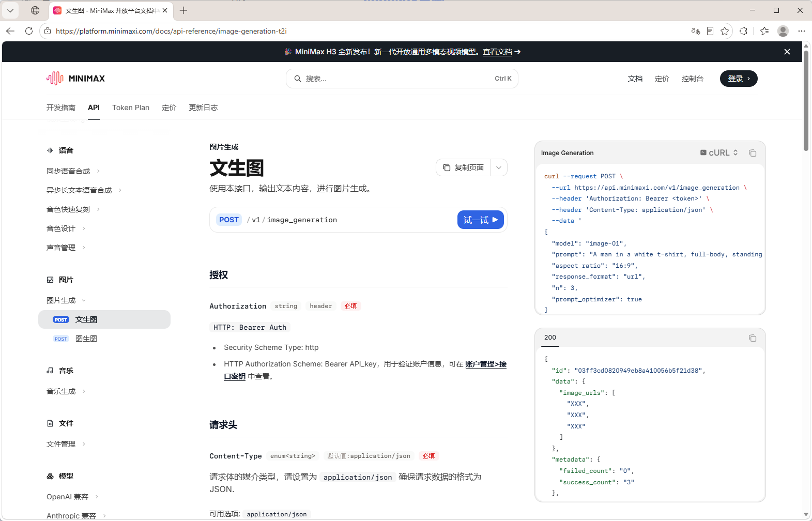Select the API tab
Image resolution: width=812 pixels, height=521 pixels.
pos(94,108)
